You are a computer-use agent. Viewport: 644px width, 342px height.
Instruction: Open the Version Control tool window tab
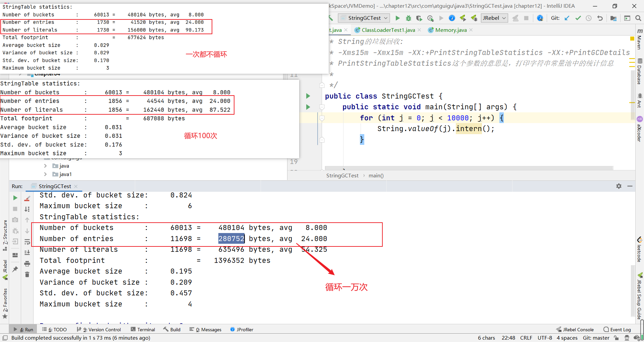[99, 330]
